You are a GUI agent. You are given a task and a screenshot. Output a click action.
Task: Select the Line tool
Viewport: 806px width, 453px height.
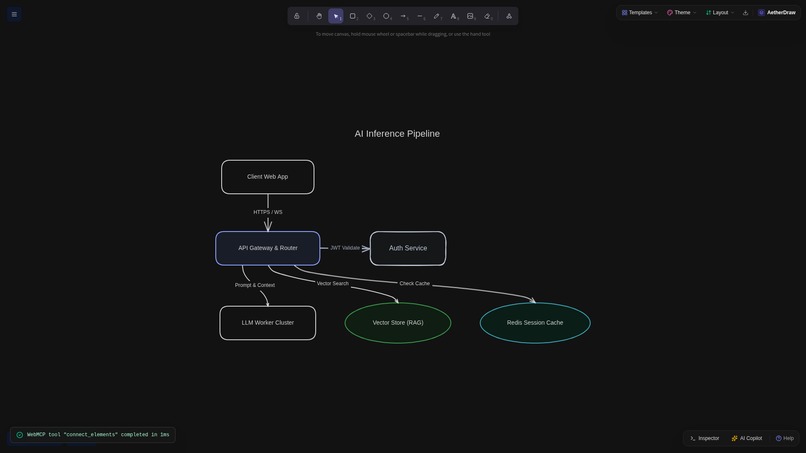coord(420,16)
